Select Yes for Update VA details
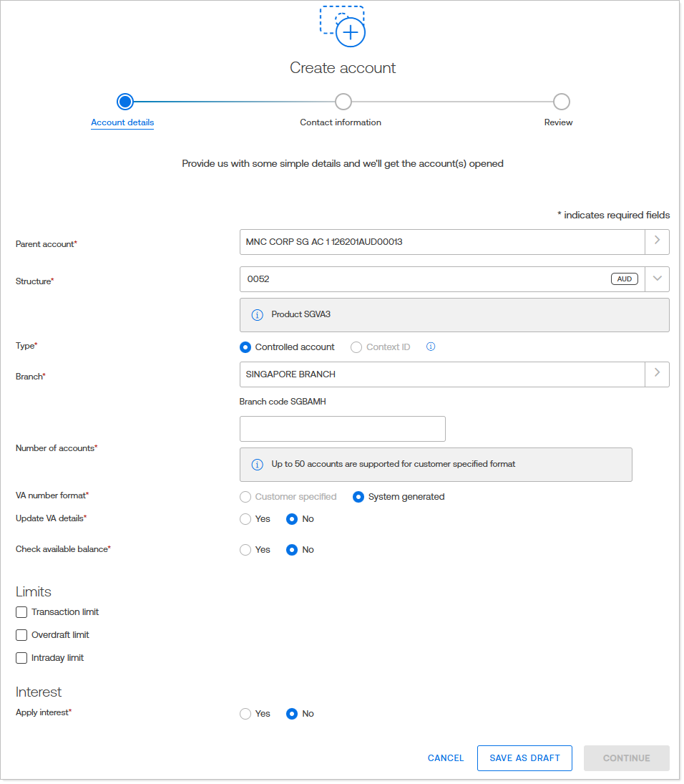The width and height of the screenshot is (684, 784). pyautogui.click(x=245, y=519)
